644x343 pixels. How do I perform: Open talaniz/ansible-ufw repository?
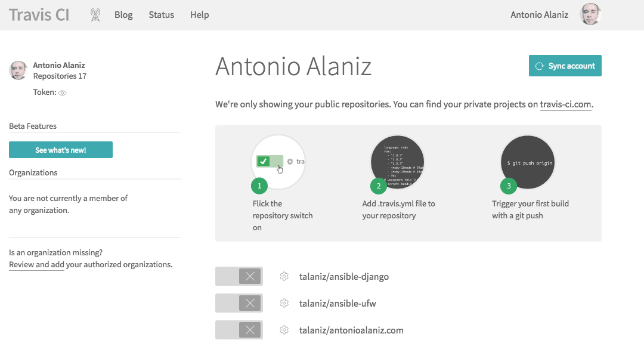coord(338,303)
